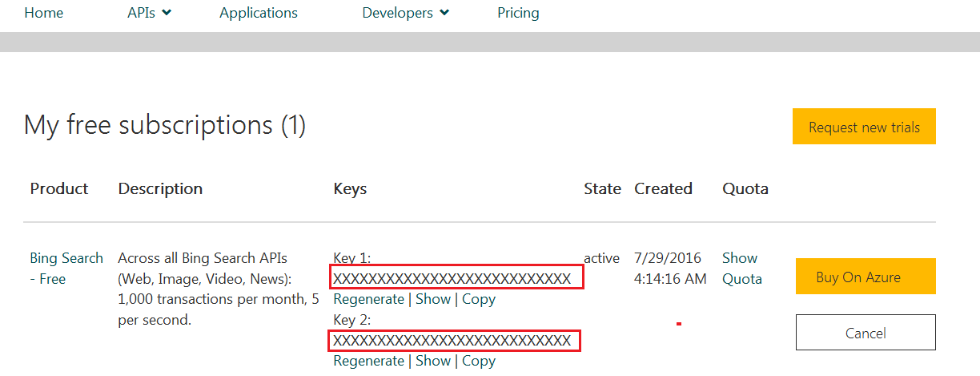This screenshot has width=980, height=376.
Task: Open the Show Quota link
Action: (742, 269)
